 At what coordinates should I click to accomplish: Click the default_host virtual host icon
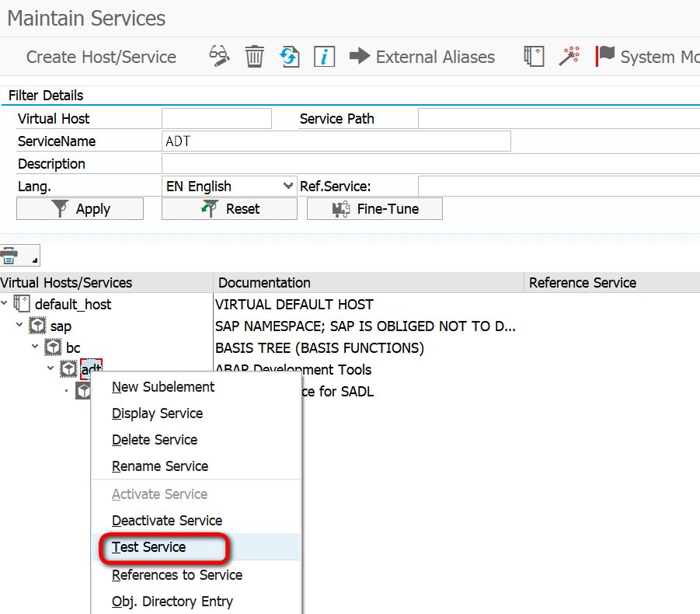pos(20,305)
